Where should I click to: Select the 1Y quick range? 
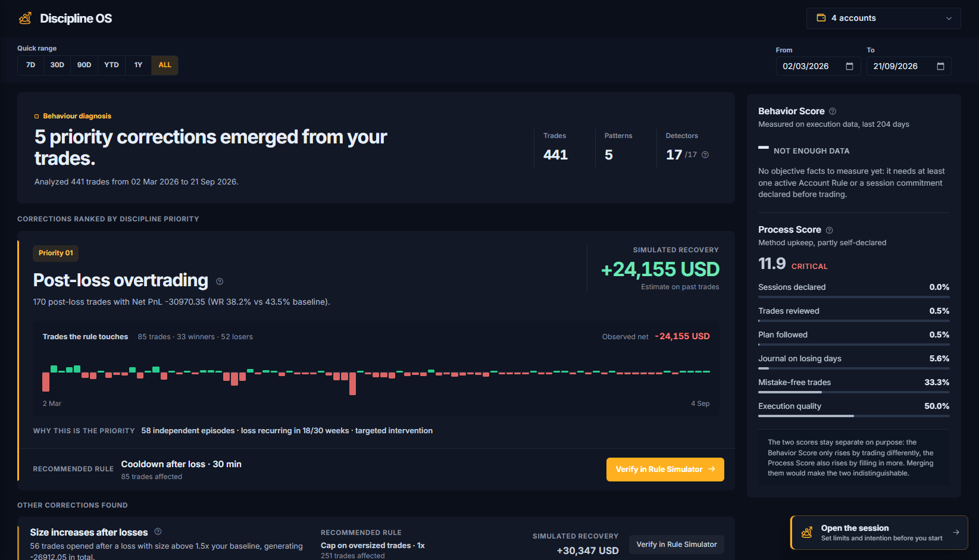(x=138, y=65)
